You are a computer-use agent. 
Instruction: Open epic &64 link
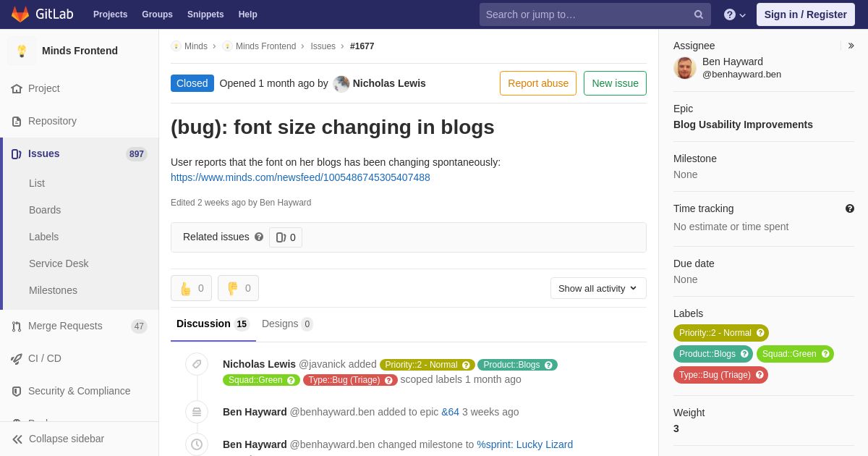(x=450, y=412)
